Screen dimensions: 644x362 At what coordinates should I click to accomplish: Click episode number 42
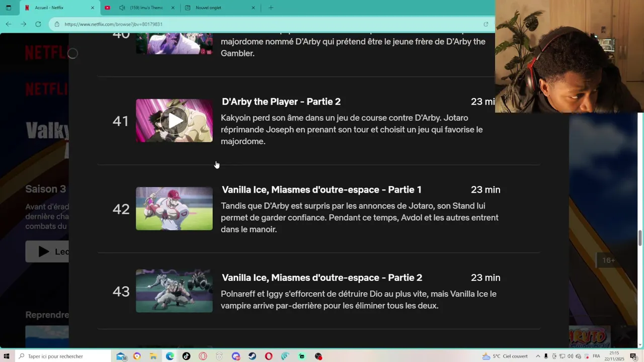121,209
